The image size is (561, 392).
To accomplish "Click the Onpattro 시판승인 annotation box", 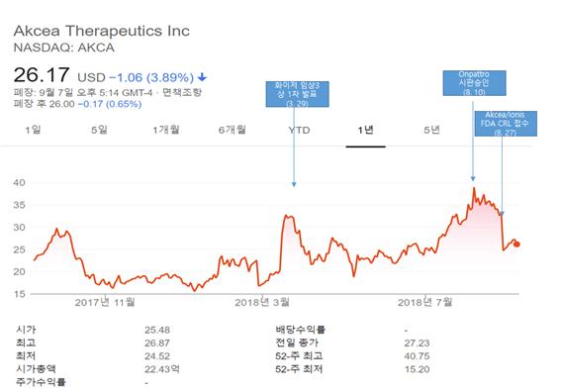I will [x=474, y=83].
